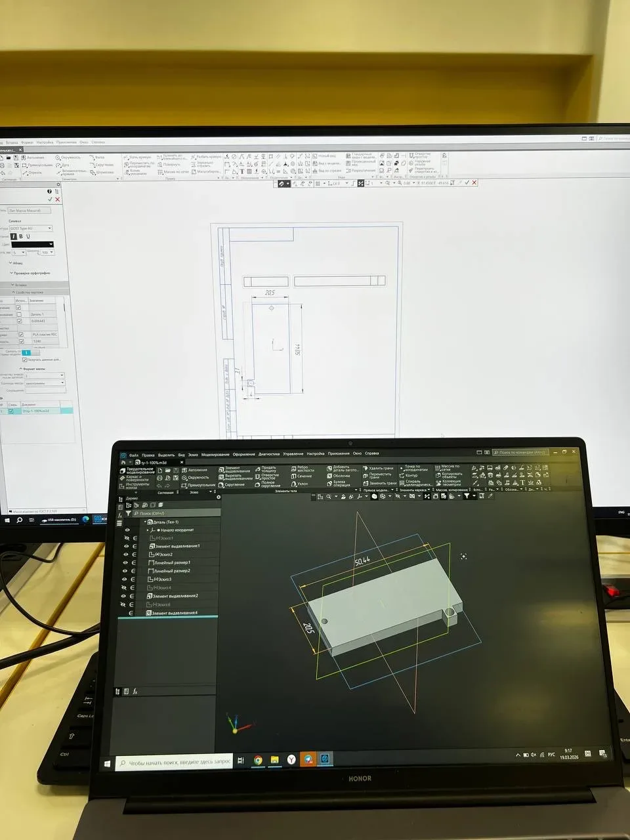Toggle visibility eye of Эскиз:1
Image resolution: width=630 pixels, height=840 pixels.
click(x=127, y=538)
